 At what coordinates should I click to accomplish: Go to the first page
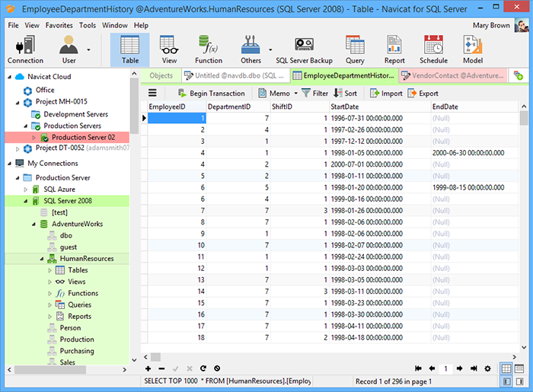click(418, 368)
